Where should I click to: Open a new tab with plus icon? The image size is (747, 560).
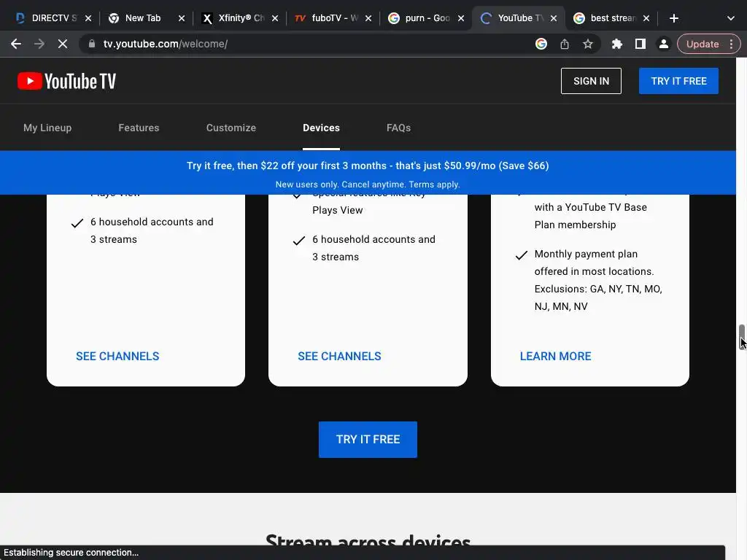[x=673, y=18]
